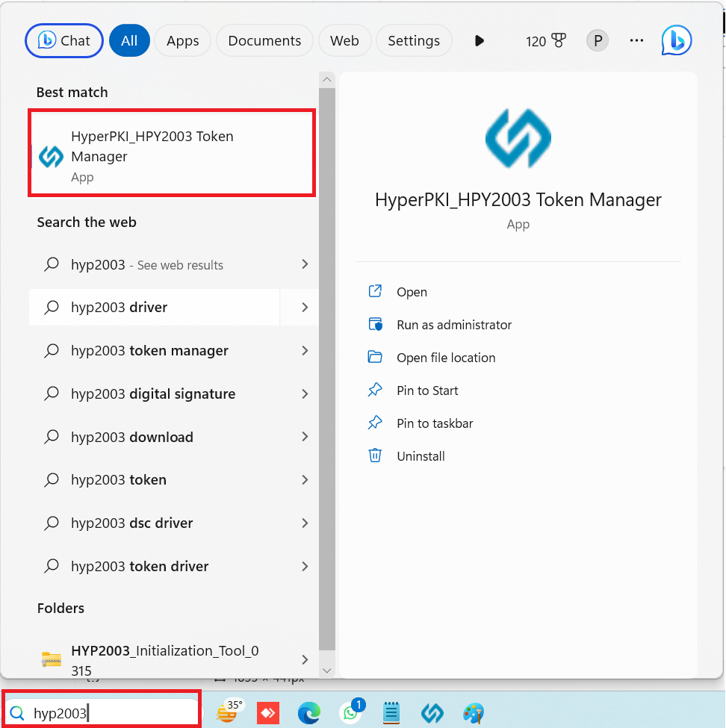
Task: Open Microsoft Edge from the taskbar
Action: click(309, 712)
